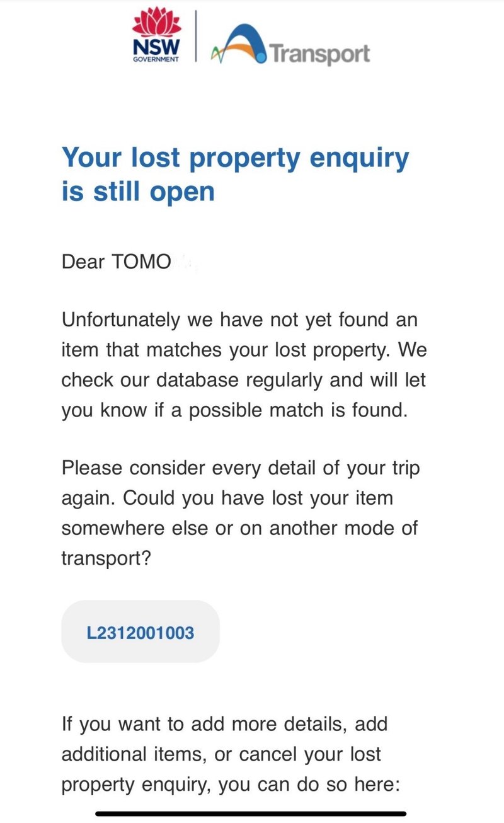
Task: Click the NSW Government waratah flower logo
Action: tap(156, 25)
